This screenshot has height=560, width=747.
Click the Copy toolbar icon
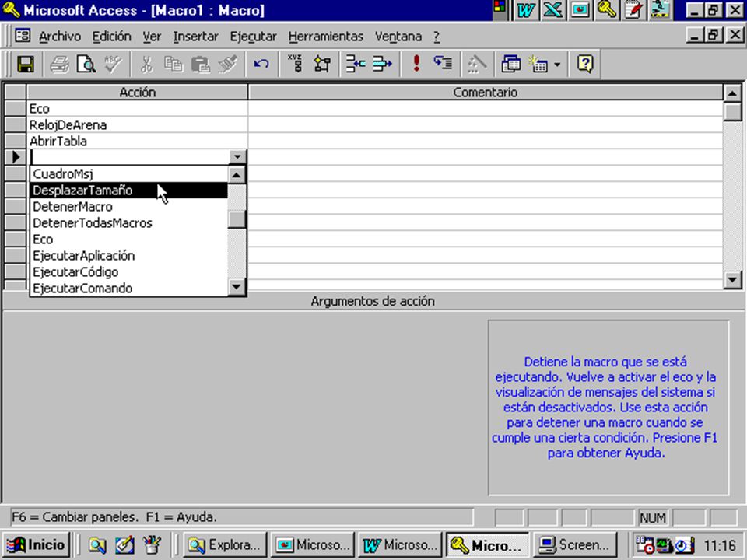pyautogui.click(x=174, y=64)
